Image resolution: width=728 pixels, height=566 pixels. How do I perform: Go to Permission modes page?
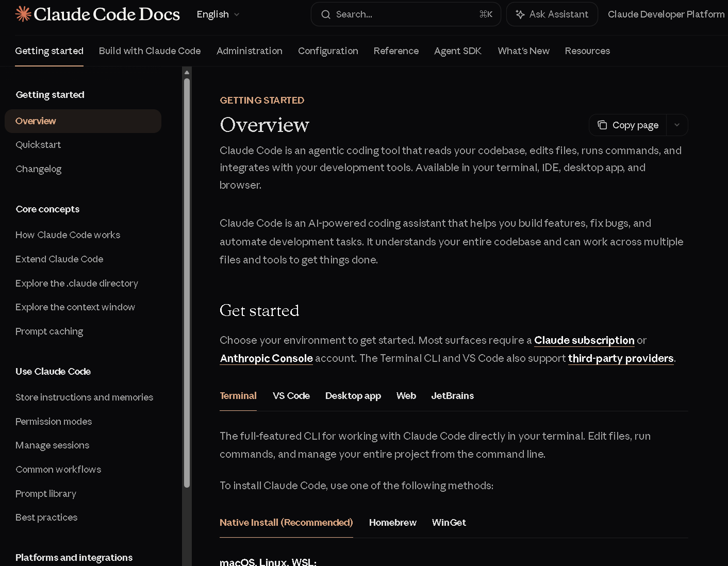click(54, 422)
